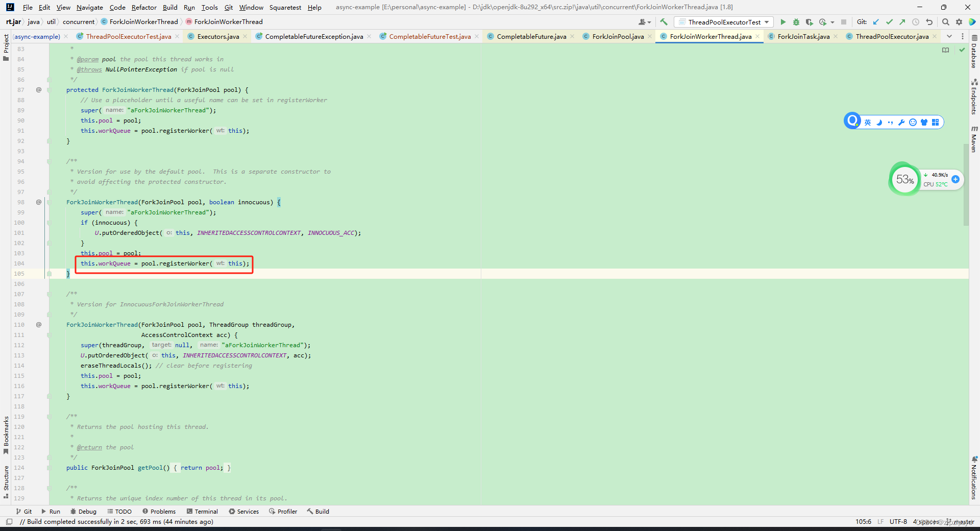Toggle Reader Mode book icon in editor
The height and width of the screenshot is (531, 980).
point(946,50)
